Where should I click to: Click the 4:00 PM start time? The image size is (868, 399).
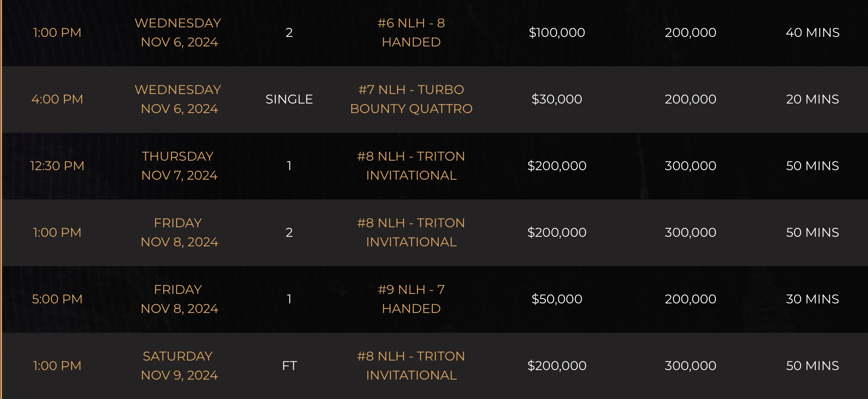point(57,99)
